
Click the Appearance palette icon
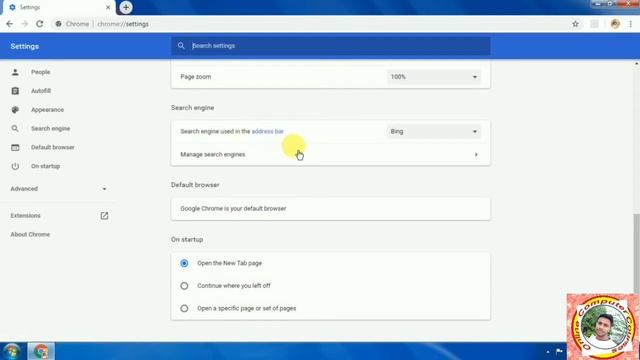(x=15, y=110)
